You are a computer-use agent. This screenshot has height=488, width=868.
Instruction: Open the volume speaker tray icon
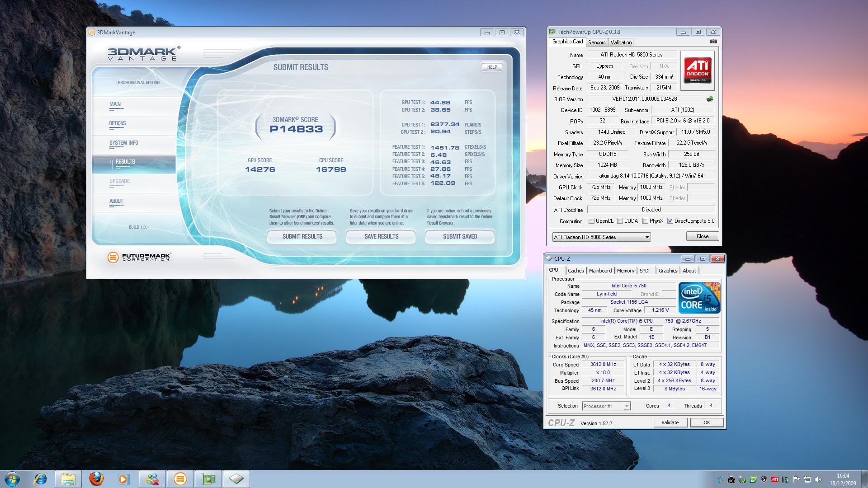coord(818,479)
